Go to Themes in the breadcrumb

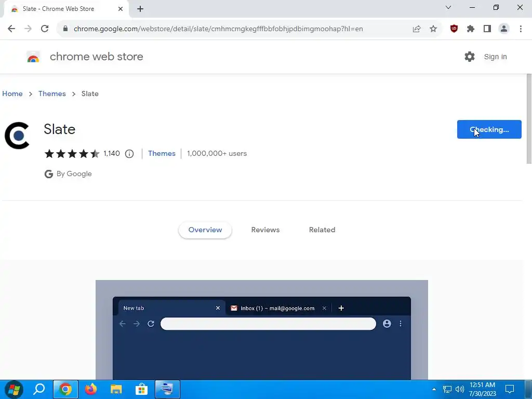coord(52,94)
